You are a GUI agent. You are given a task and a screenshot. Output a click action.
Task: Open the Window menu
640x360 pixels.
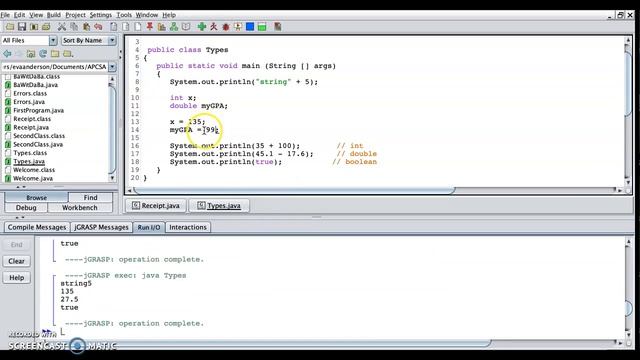click(x=147, y=15)
